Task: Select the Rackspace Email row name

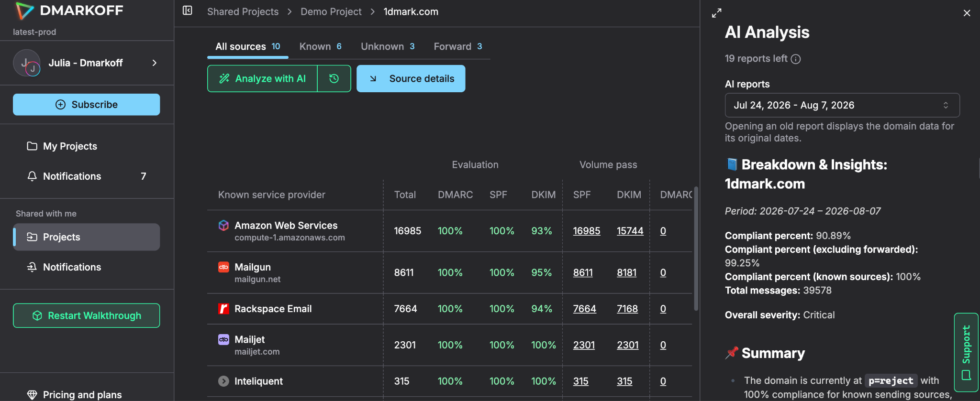Action: 273,309
